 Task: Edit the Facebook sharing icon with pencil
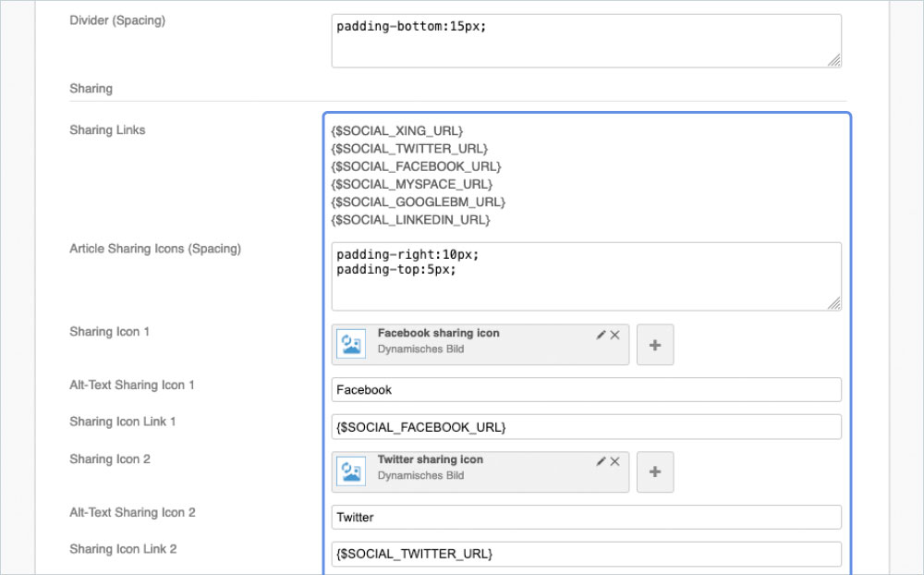(x=601, y=335)
